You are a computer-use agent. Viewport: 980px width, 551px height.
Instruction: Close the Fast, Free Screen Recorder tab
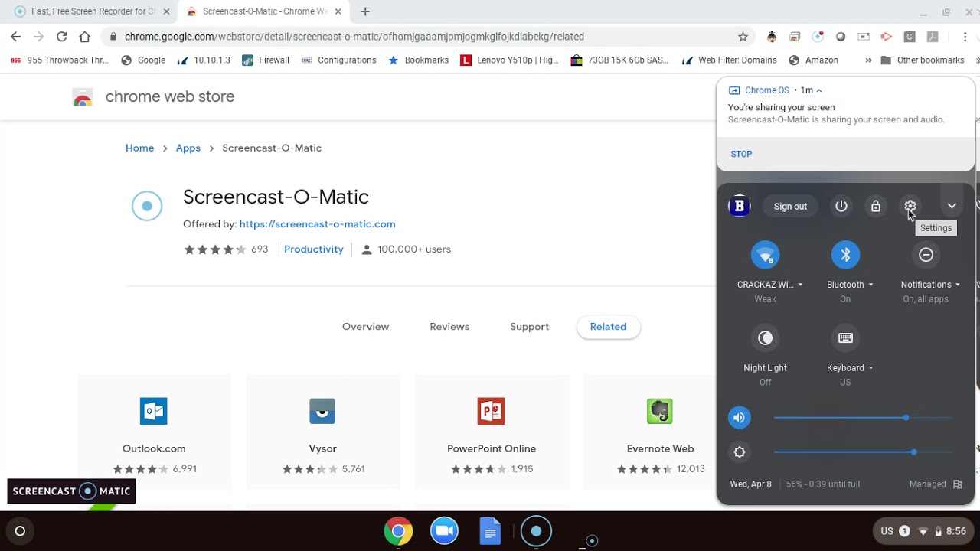(166, 11)
